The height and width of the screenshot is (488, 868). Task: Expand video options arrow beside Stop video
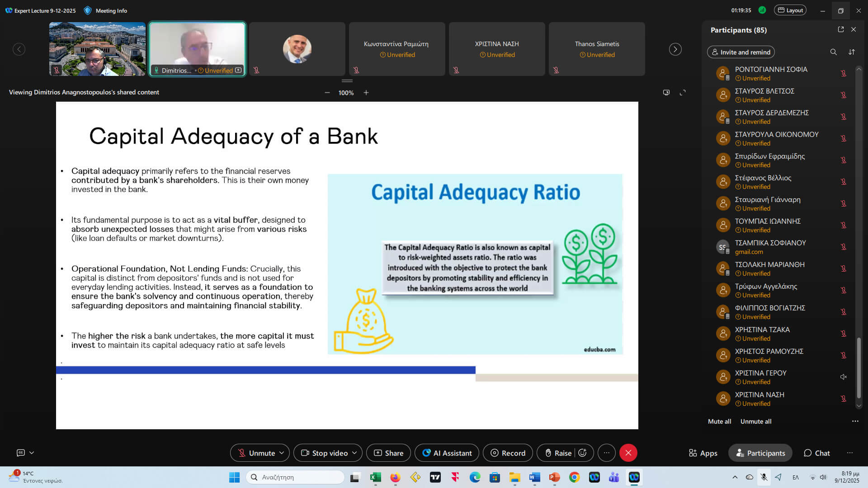click(x=354, y=453)
